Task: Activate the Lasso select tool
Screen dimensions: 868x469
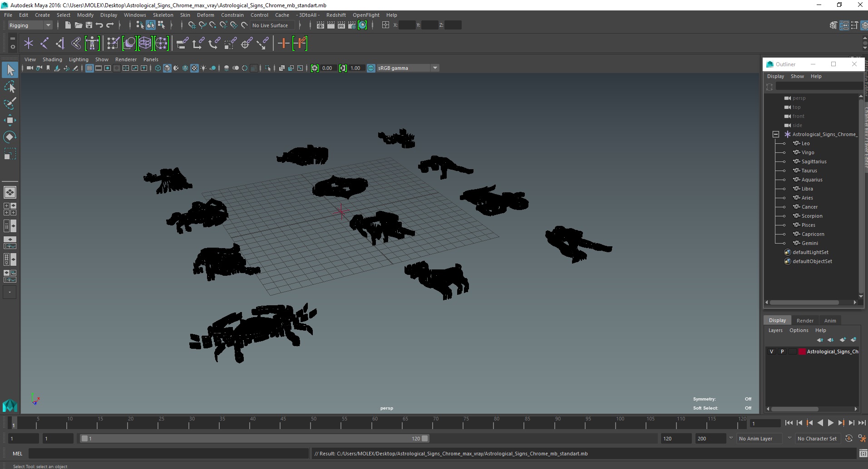Action: pos(10,87)
